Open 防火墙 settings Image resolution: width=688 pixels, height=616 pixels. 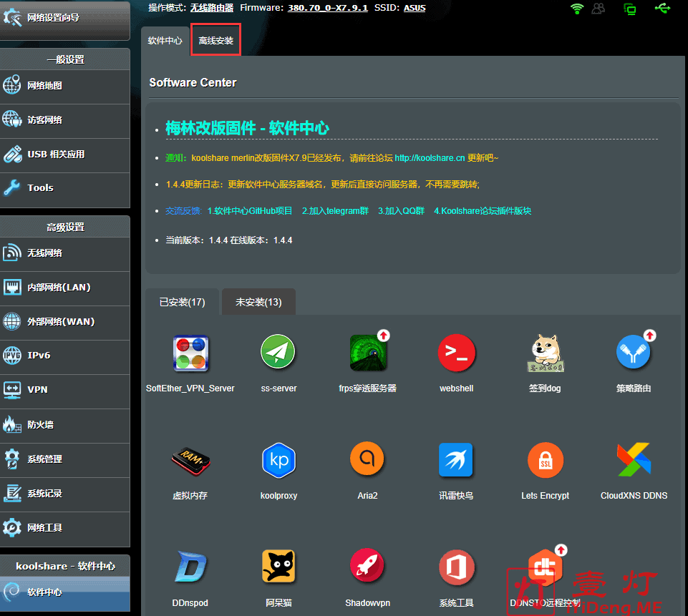[65, 425]
